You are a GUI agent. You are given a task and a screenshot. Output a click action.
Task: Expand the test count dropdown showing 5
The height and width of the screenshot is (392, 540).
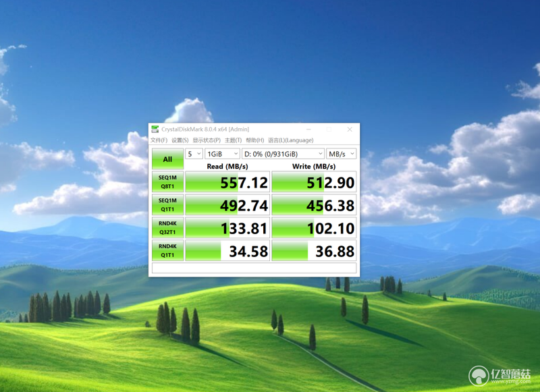point(194,154)
